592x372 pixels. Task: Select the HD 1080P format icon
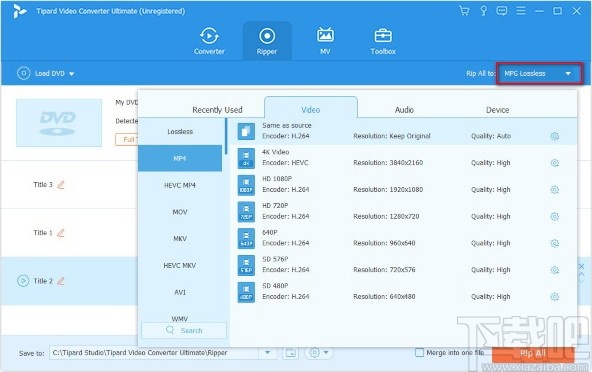(x=246, y=185)
